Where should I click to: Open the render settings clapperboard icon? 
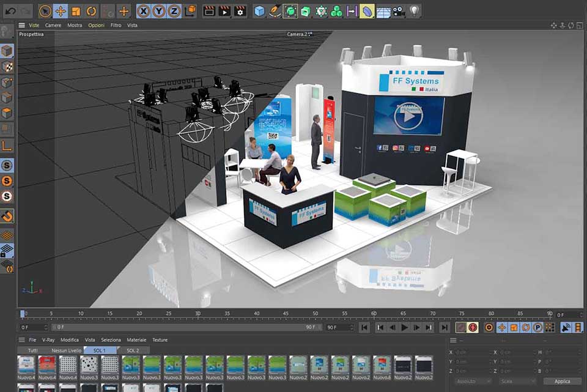click(x=240, y=11)
